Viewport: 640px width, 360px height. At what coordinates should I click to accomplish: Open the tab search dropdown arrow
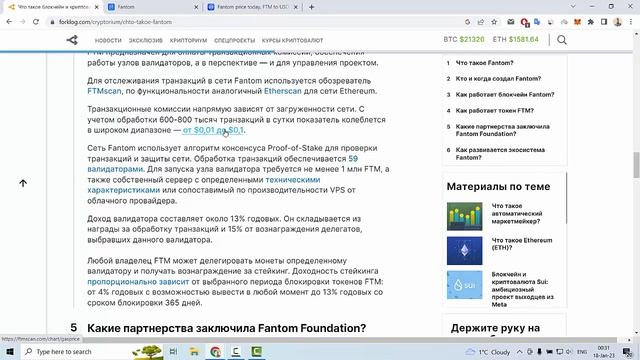pyautogui.click(x=573, y=7)
